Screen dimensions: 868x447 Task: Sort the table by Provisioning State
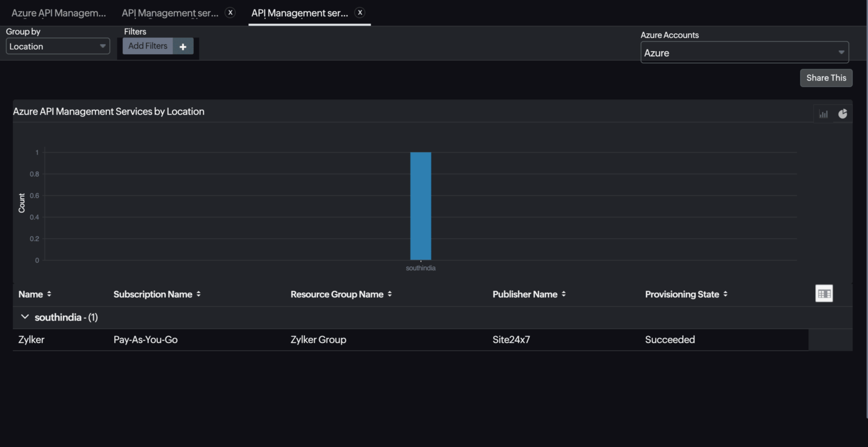(x=725, y=294)
